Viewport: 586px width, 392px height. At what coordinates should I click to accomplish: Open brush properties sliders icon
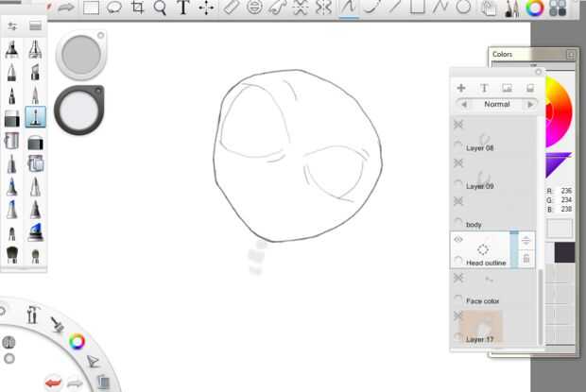[x=12, y=26]
